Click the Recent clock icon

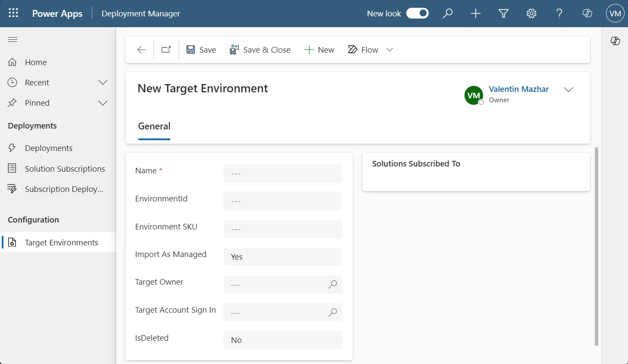point(13,82)
